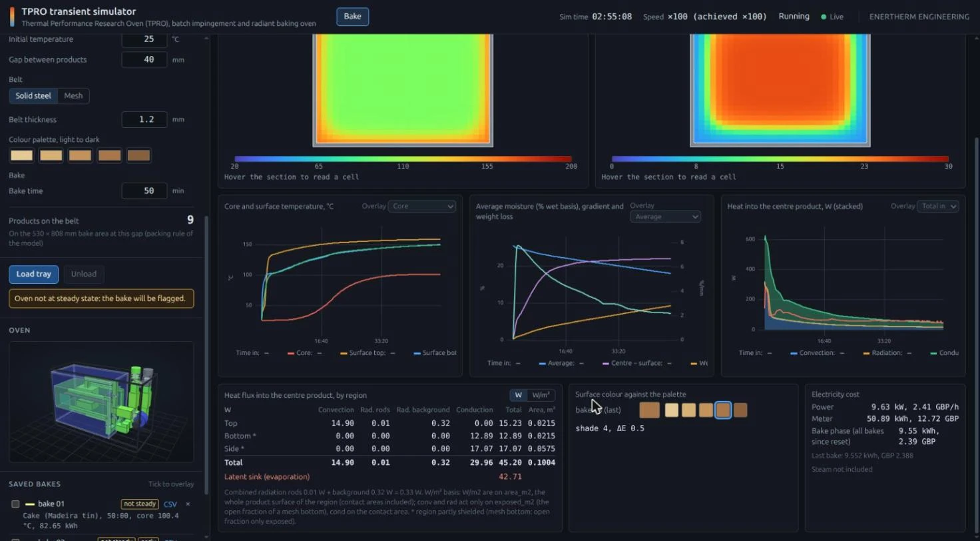This screenshot has height=541, width=980.
Task: Click the Latent sink value 42.71
Action: click(x=510, y=477)
